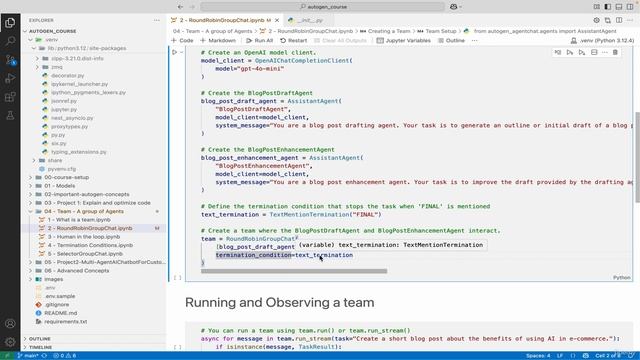Open notebook toolbar overflow ellipsis
640x360 pixels.
[474, 40]
